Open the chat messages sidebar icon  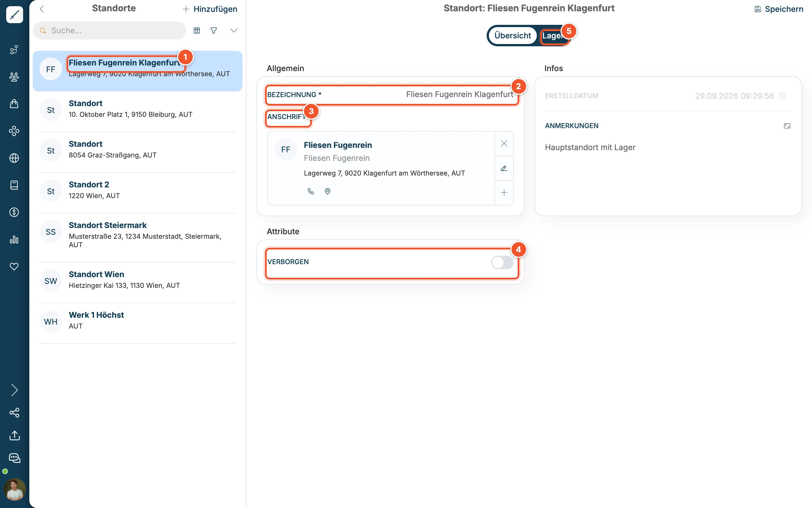tap(14, 458)
